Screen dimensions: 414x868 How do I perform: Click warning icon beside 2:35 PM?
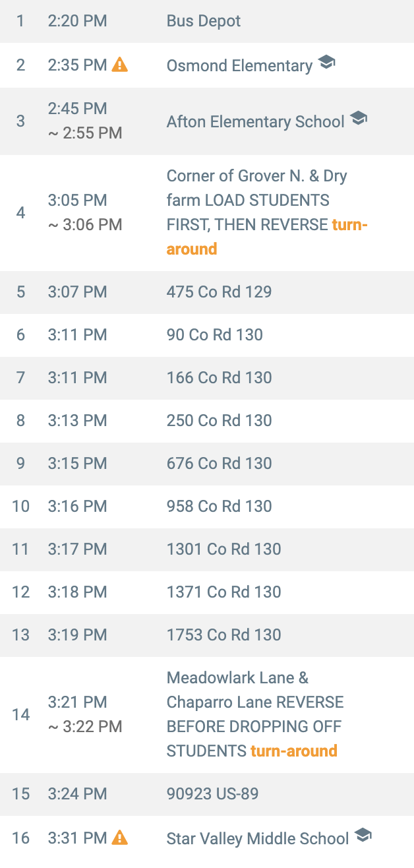[x=119, y=65]
